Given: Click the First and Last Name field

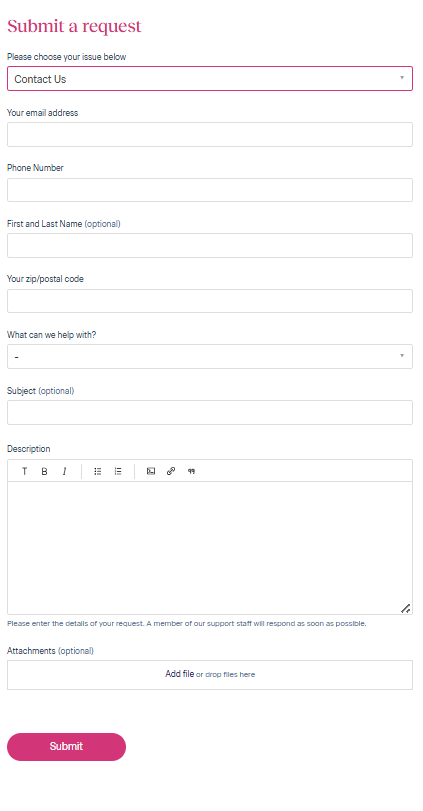Looking at the screenshot, I should click(x=210, y=245).
